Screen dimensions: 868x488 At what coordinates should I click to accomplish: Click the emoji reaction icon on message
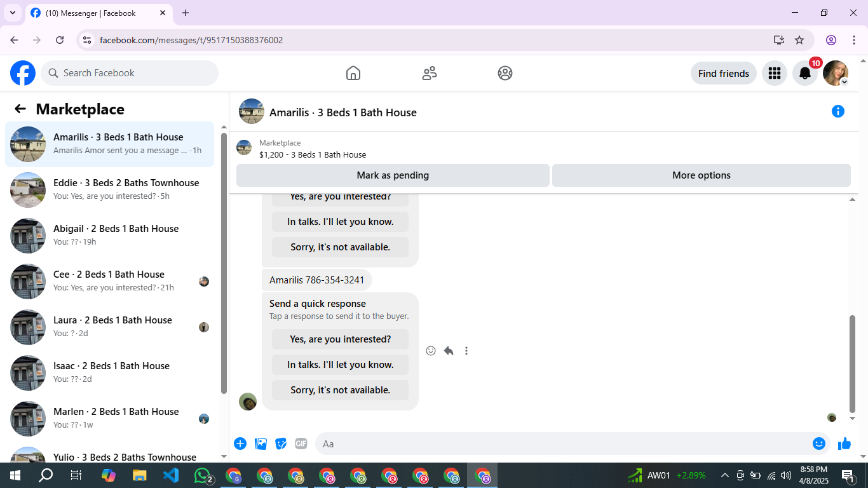(431, 351)
